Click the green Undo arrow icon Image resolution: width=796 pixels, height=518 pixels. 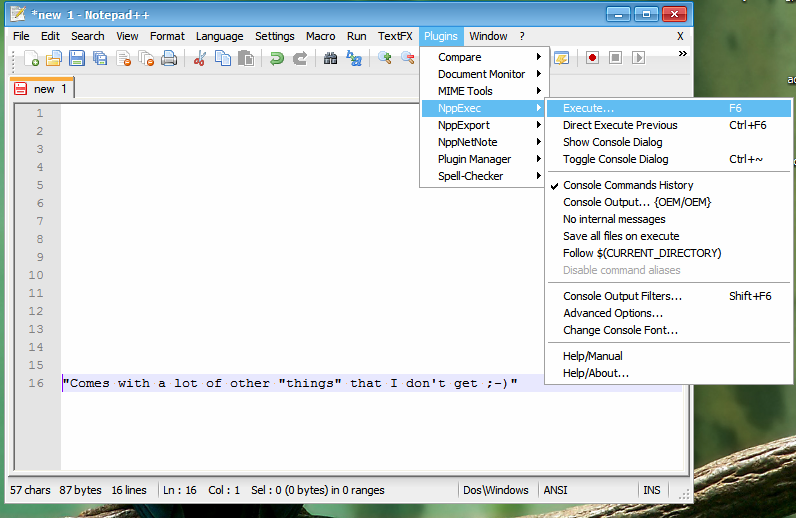[x=277, y=58]
